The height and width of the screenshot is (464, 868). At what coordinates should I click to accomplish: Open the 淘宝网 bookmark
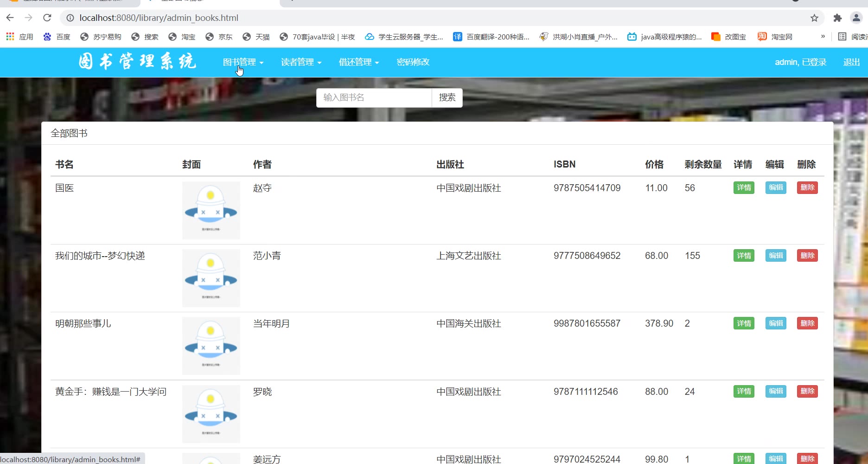pos(775,37)
